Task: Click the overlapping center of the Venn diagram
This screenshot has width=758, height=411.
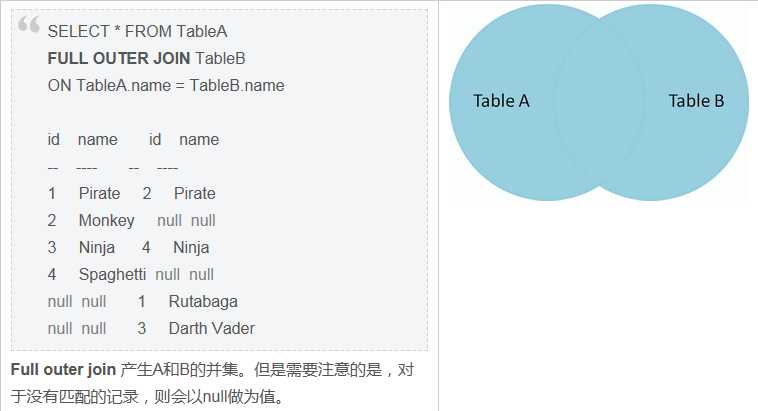Action: point(599,103)
